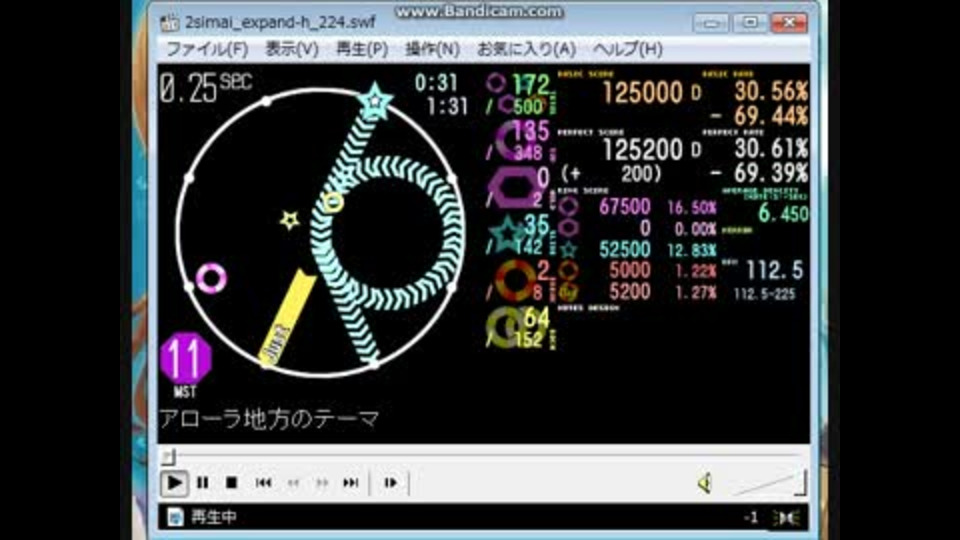Open the 再生(P) menu
Viewport: 960px width, 540px height.
pos(362,49)
